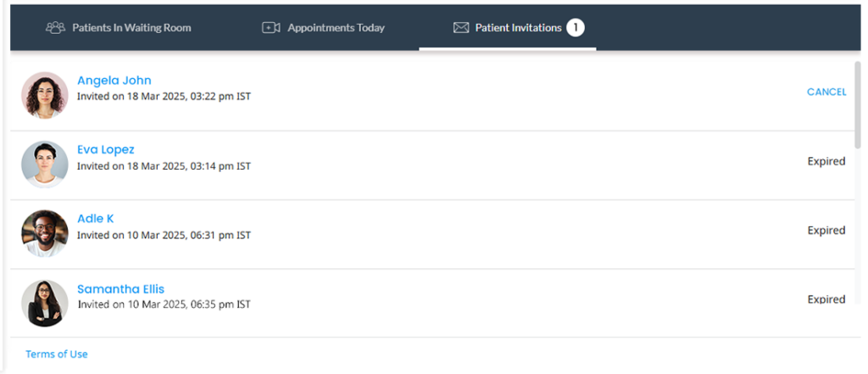The height and width of the screenshot is (374, 868).
Task: Click Eva Lopez's Expired status label
Action: [826, 161]
